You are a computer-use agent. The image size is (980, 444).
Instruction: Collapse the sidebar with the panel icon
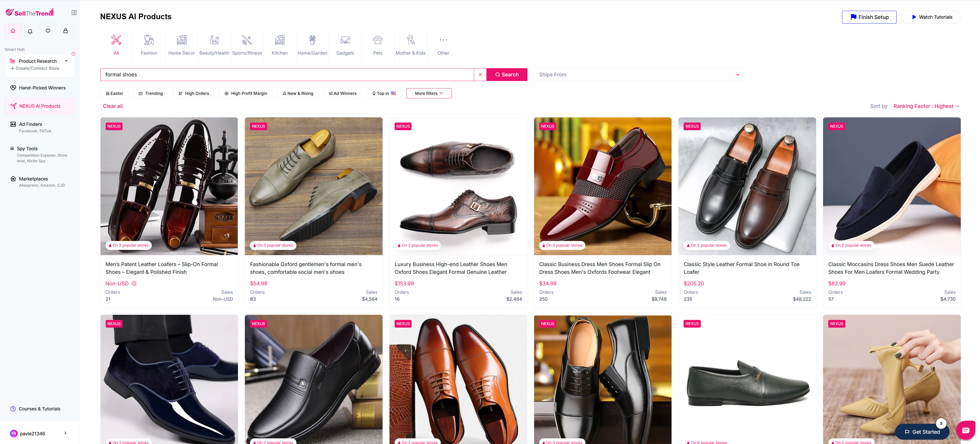click(x=74, y=12)
